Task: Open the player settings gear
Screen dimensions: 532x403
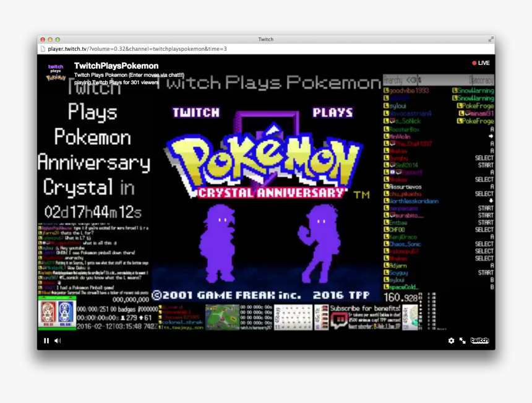Action: coord(451,340)
